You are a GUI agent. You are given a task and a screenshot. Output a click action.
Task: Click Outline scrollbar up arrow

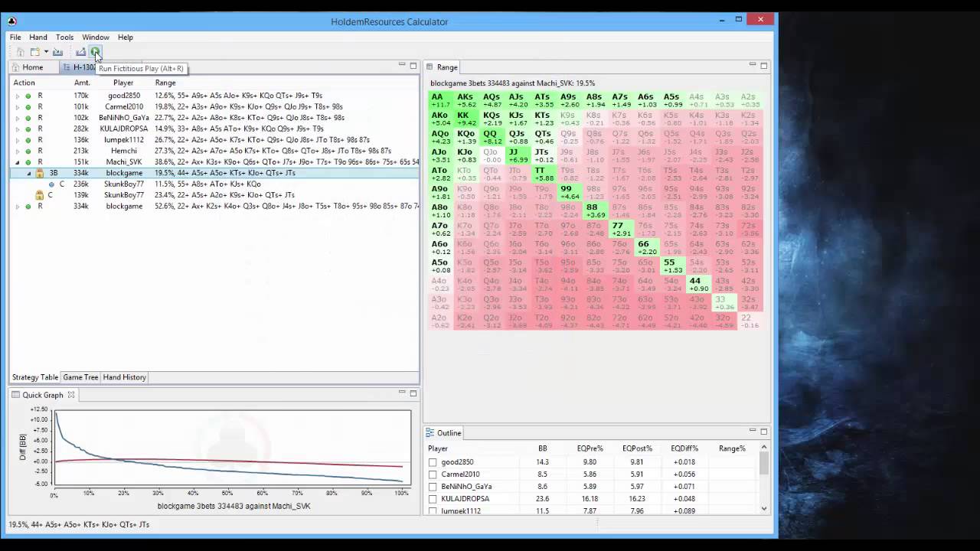pos(764,447)
